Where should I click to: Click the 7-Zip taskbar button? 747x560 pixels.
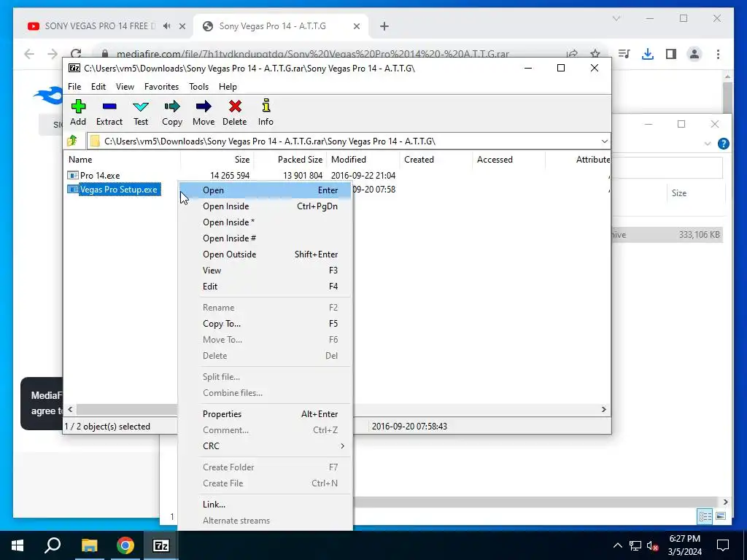pos(160,545)
